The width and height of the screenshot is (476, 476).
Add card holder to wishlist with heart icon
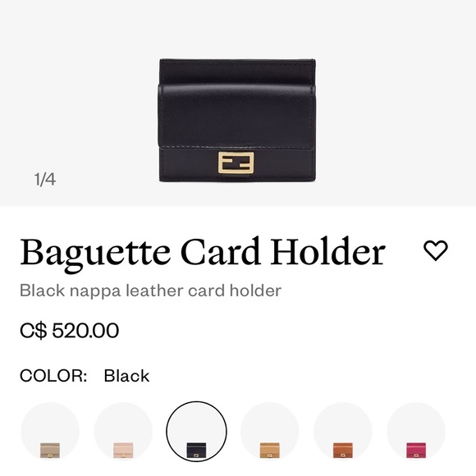(x=436, y=250)
